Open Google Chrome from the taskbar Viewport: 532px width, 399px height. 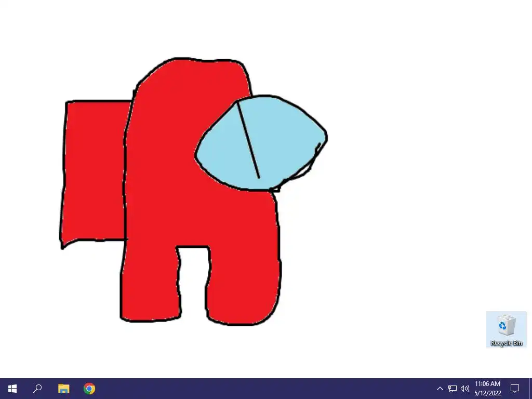89,389
